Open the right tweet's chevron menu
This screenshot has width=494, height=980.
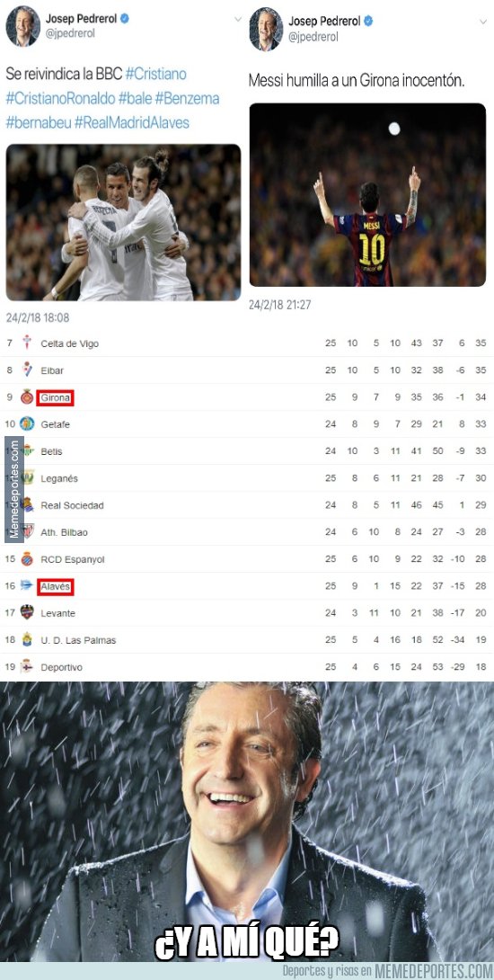[482, 22]
